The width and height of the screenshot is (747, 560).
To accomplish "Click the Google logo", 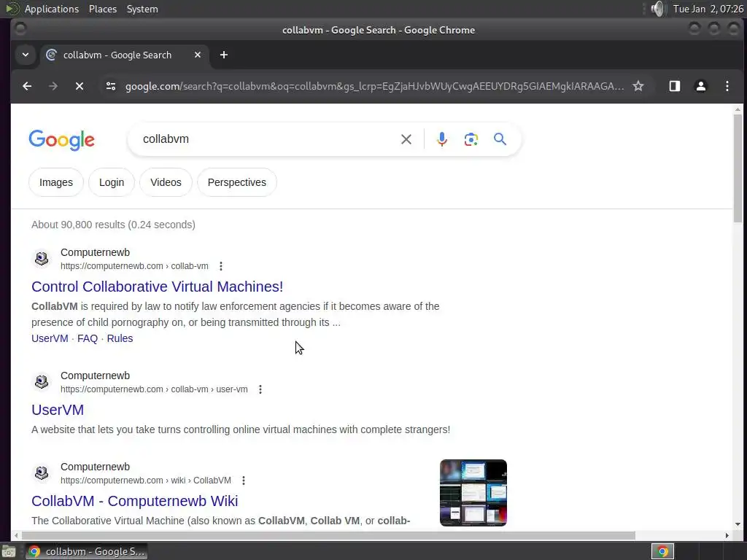I will [62, 140].
